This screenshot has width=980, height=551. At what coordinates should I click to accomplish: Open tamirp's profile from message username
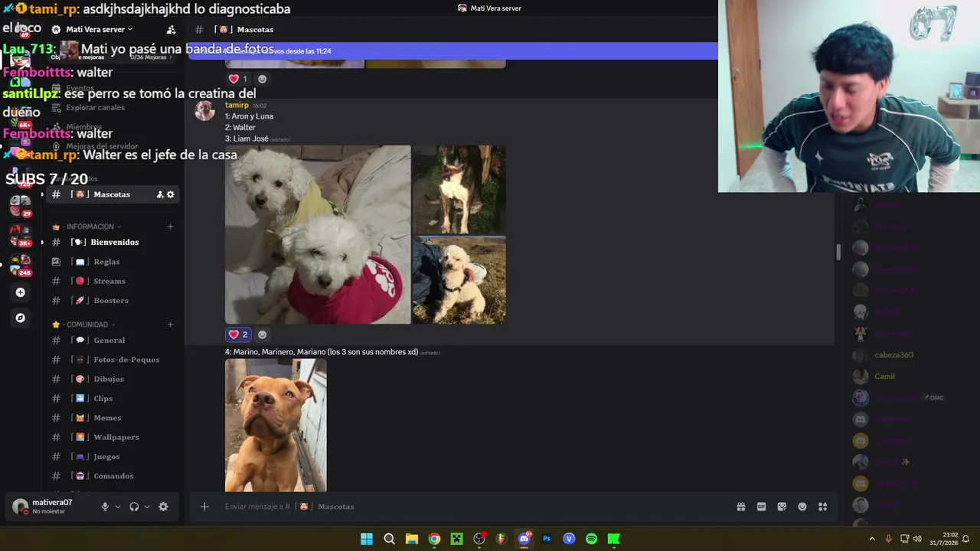[237, 105]
